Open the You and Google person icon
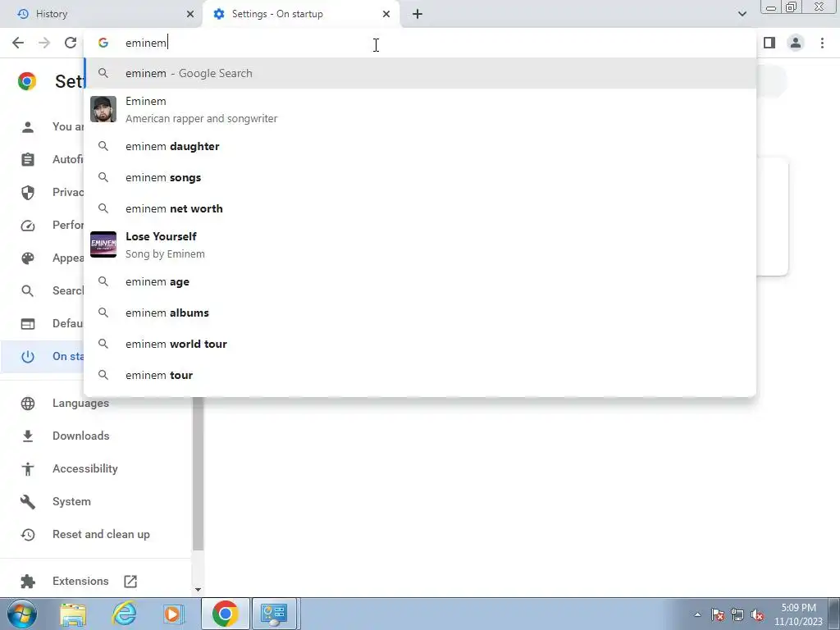This screenshot has width=840, height=630. 28,127
